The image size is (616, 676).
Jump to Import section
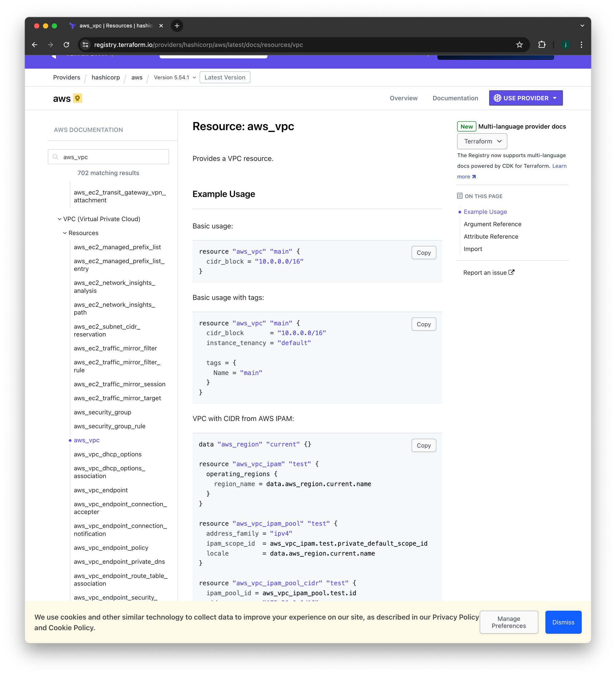(x=472, y=249)
